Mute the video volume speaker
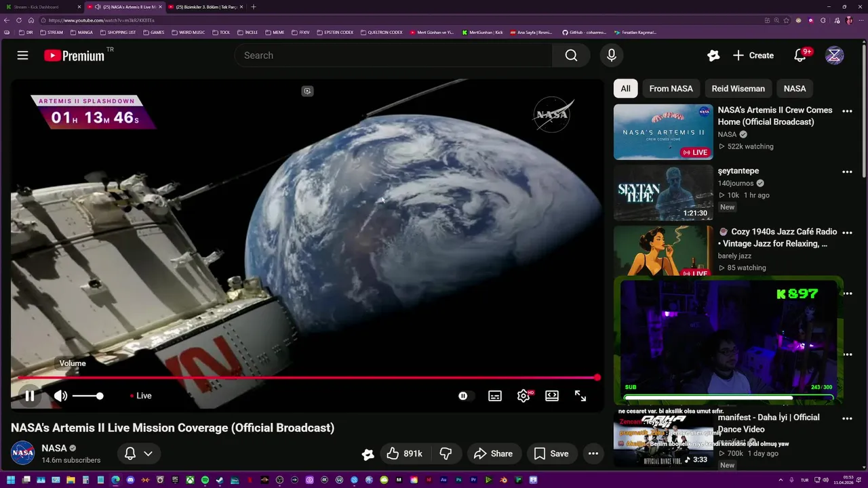The height and width of the screenshot is (488, 868). (x=60, y=396)
